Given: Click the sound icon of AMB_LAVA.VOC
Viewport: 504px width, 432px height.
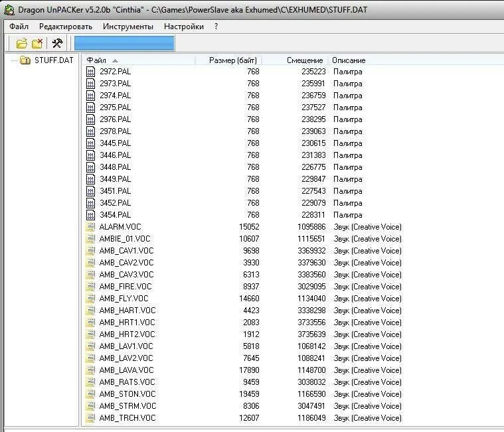Looking at the screenshot, I should pyautogui.click(x=91, y=370).
